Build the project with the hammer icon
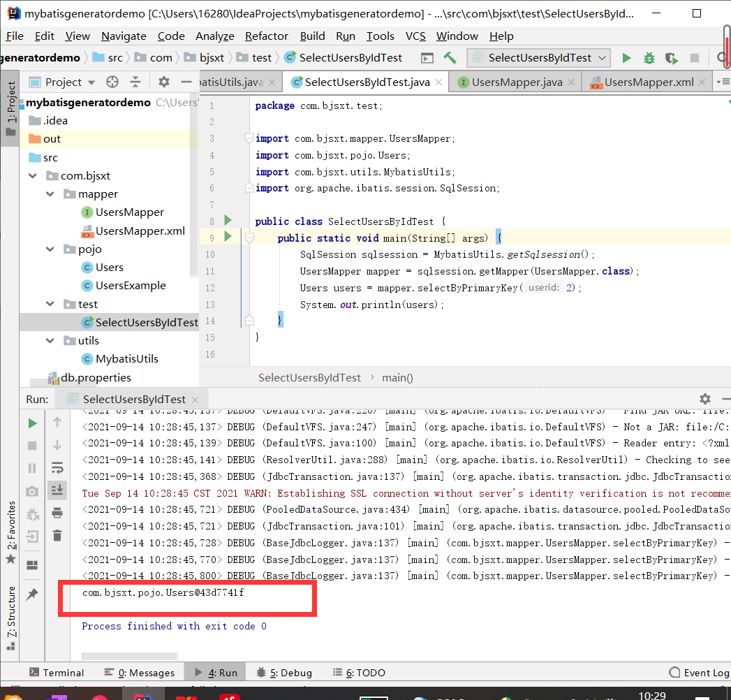 (x=450, y=58)
